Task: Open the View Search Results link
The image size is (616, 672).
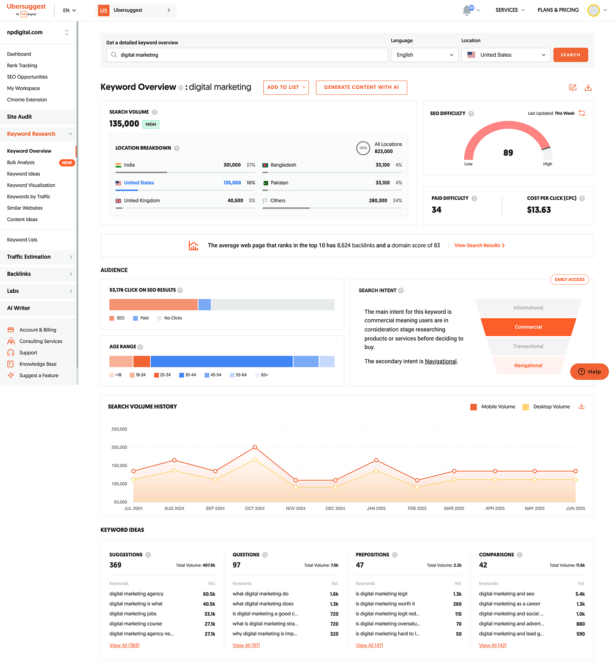Action: (480, 245)
